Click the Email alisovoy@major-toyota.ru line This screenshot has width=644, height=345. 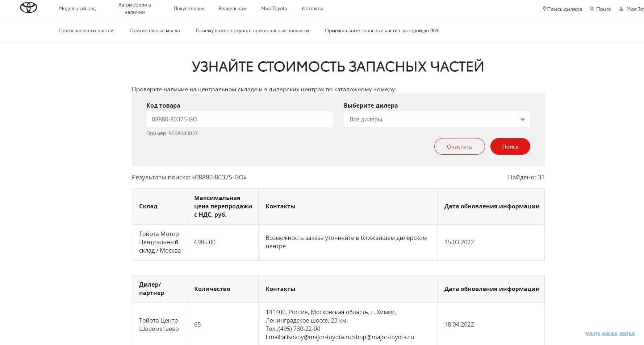point(340,337)
